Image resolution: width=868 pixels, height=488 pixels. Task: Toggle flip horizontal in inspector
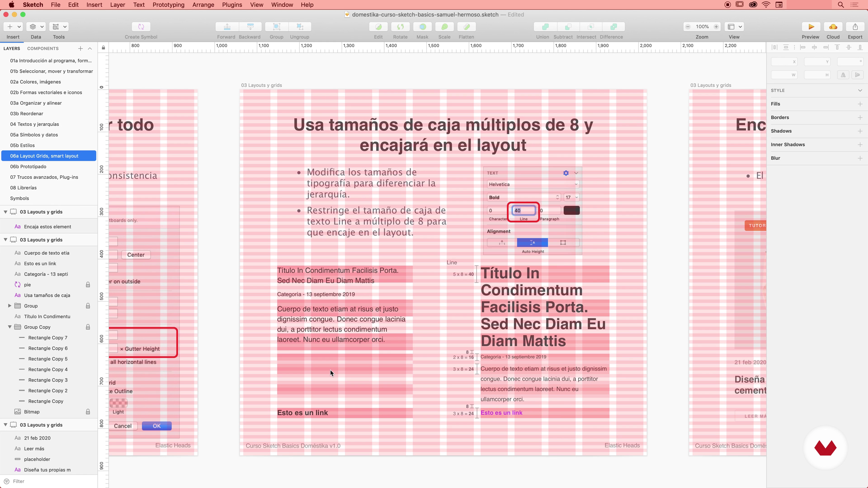coord(843,75)
